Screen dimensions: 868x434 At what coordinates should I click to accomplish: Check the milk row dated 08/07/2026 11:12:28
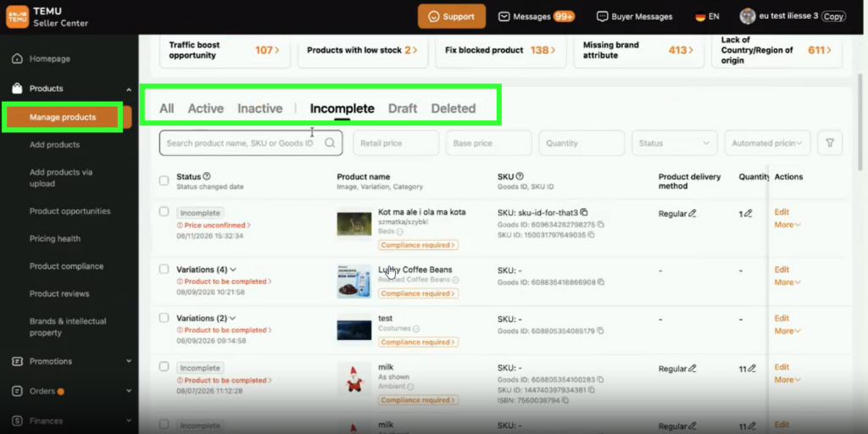tap(164, 366)
